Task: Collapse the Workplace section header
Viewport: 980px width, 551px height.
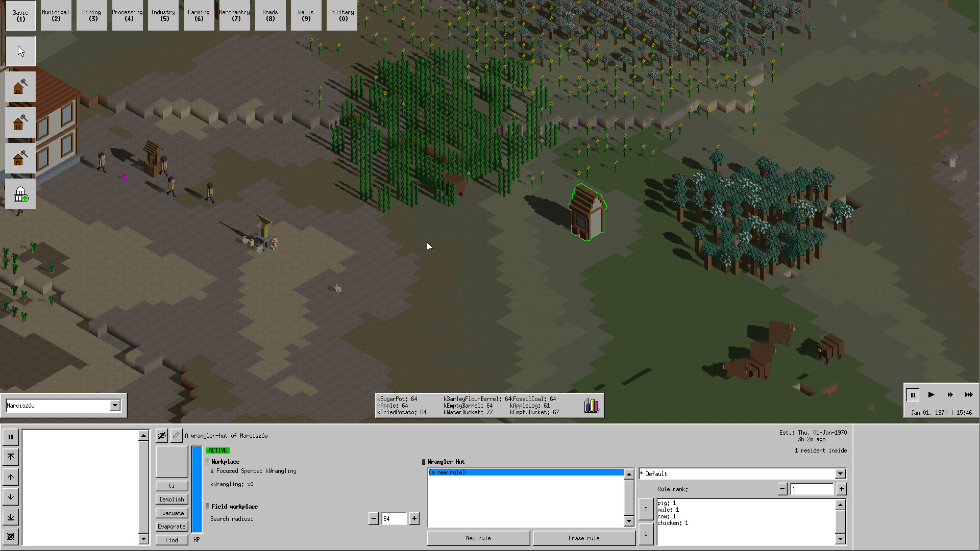Action: point(223,462)
